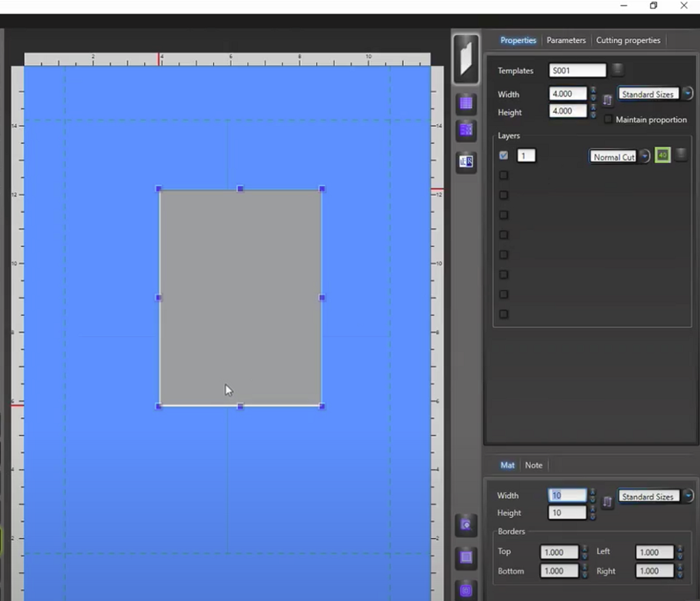The image size is (700, 601).
Task: Expand the Normal Cut dropdown
Action: tap(644, 157)
